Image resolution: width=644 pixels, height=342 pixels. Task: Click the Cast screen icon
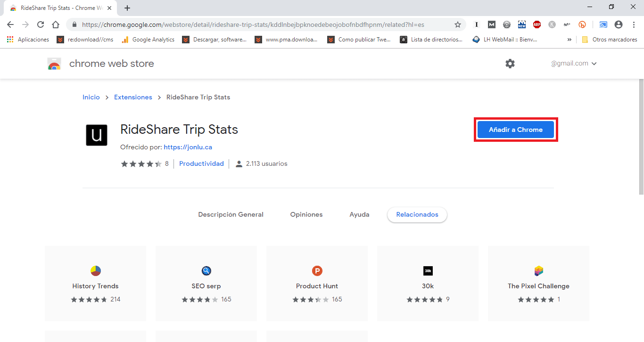tap(603, 24)
